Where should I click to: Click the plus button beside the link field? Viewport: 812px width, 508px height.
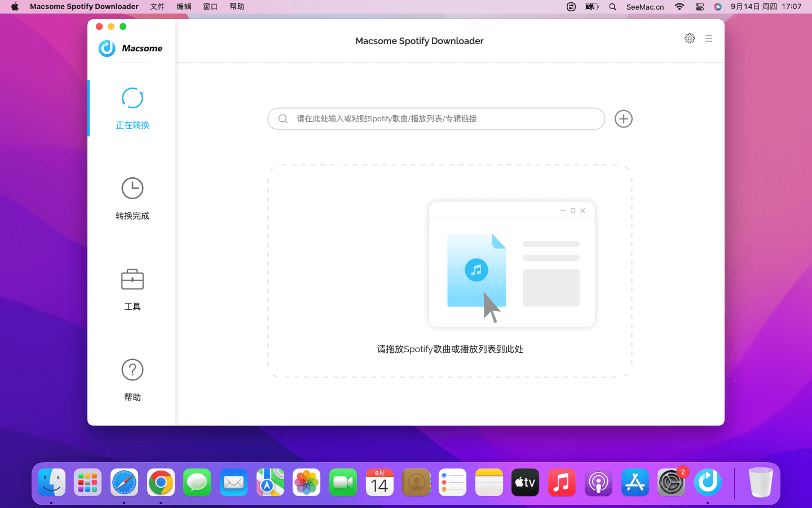pos(623,119)
